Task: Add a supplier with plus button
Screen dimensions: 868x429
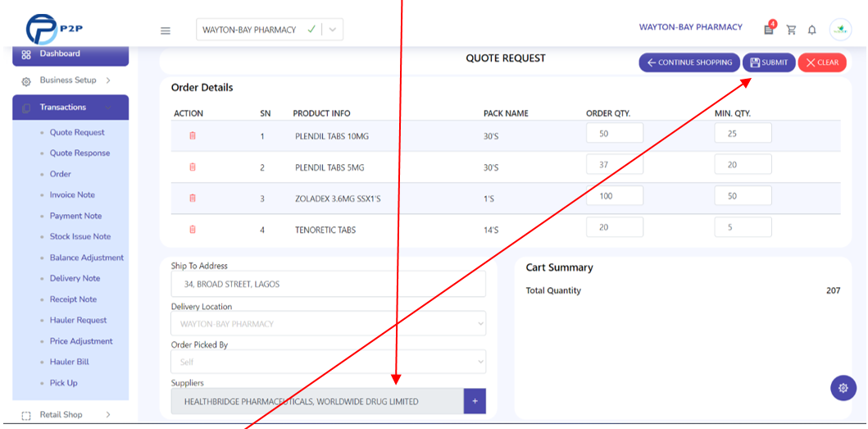Action: click(475, 401)
